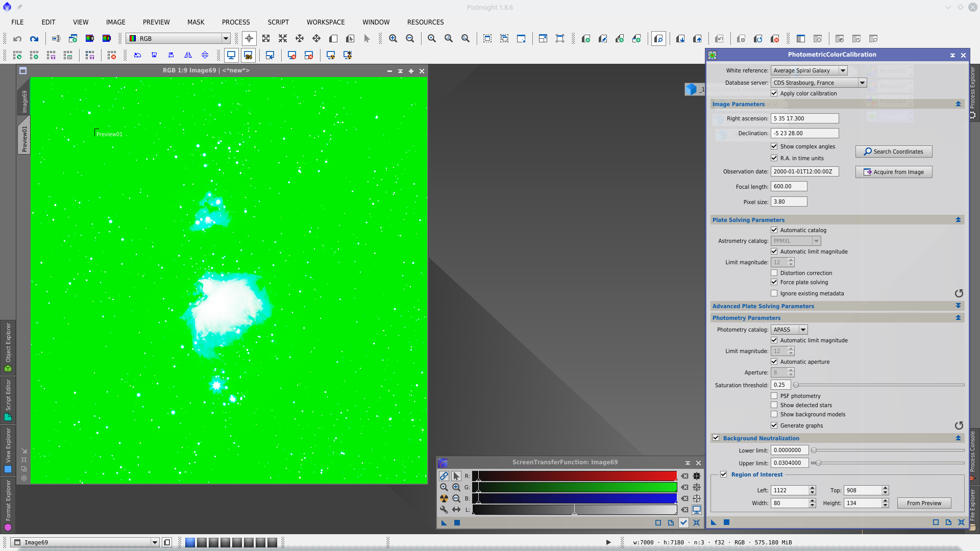Expand Advanced Plate Solving Parameters section
The width and height of the screenshot is (980, 551).
pos(958,306)
